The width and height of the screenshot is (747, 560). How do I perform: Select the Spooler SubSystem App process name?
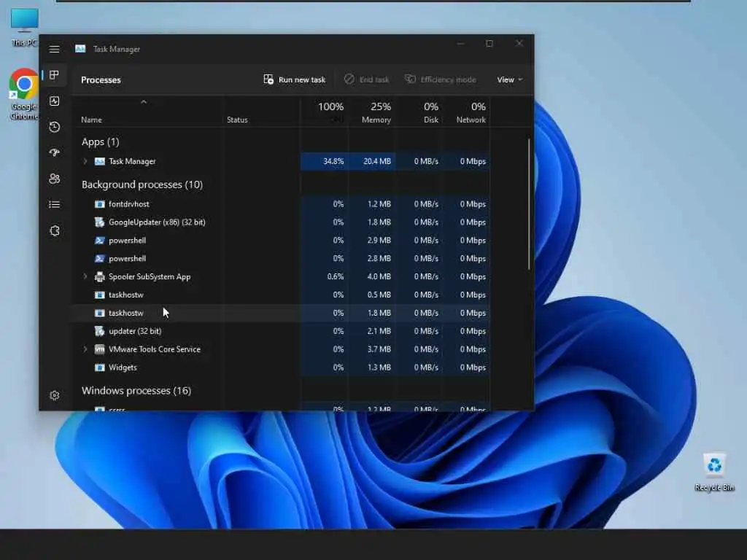click(150, 276)
